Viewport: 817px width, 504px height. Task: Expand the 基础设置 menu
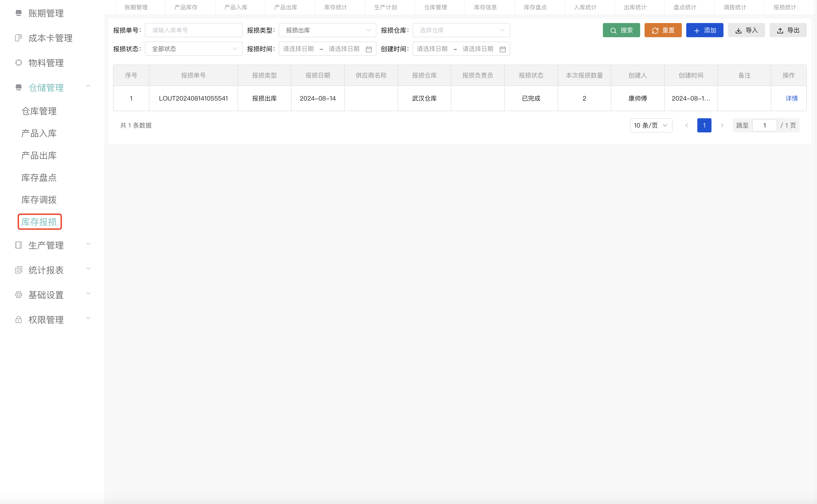click(x=88, y=293)
